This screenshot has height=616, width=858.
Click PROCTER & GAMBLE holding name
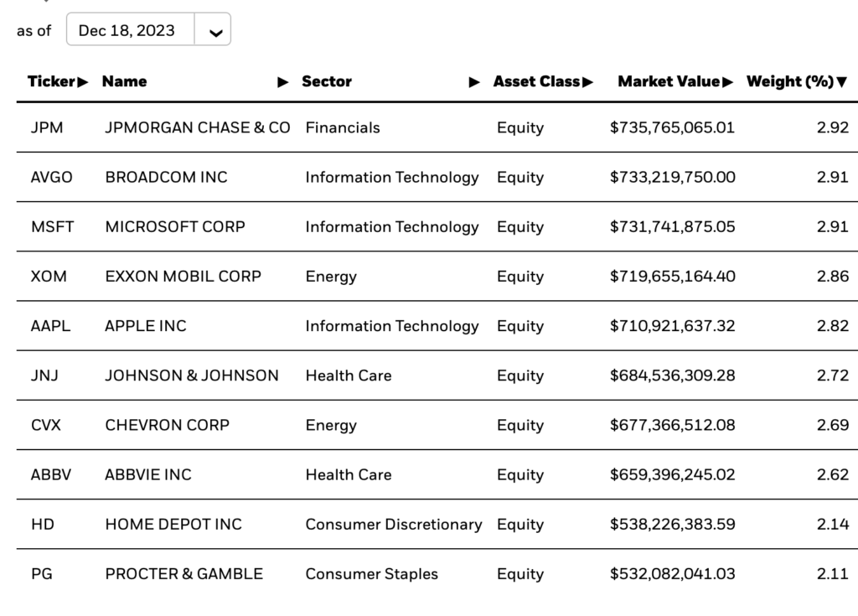coord(184,574)
